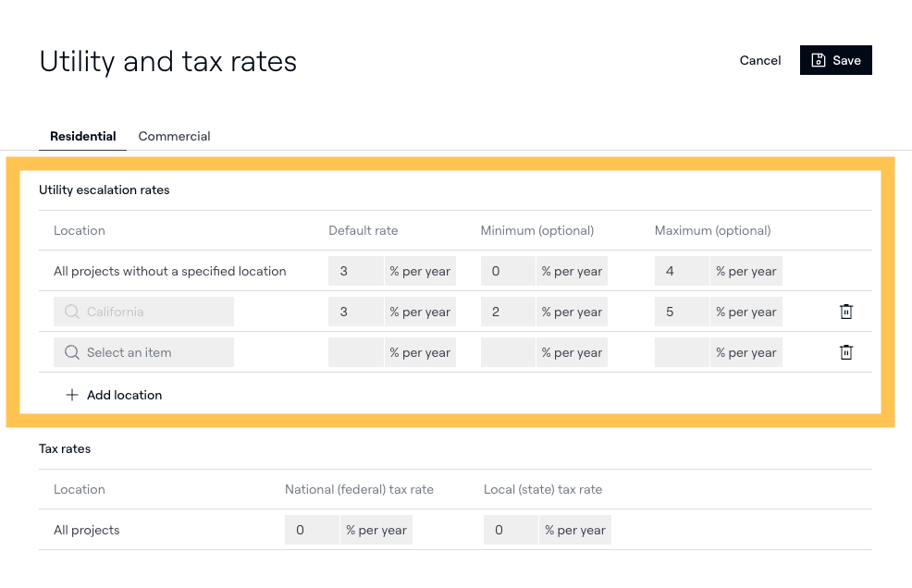This screenshot has width=912, height=588.
Task: Focus California's maximum rate field
Action: click(681, 312)
